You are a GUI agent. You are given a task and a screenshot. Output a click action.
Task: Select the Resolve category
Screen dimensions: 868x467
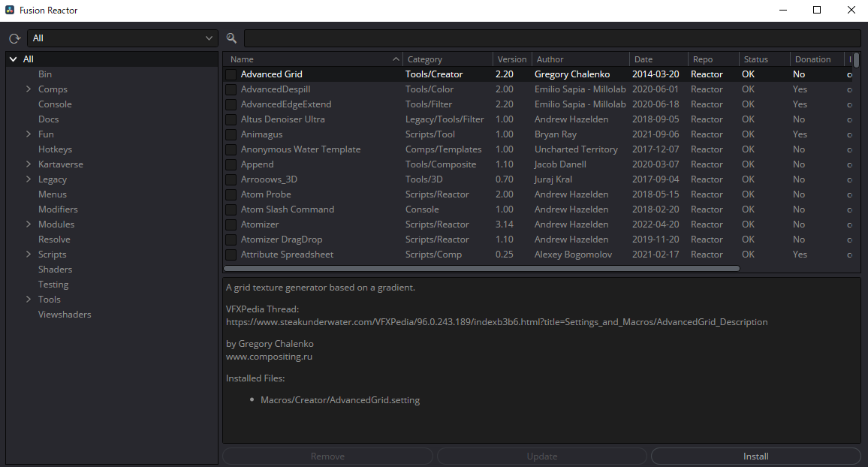(x=54, y=240)
